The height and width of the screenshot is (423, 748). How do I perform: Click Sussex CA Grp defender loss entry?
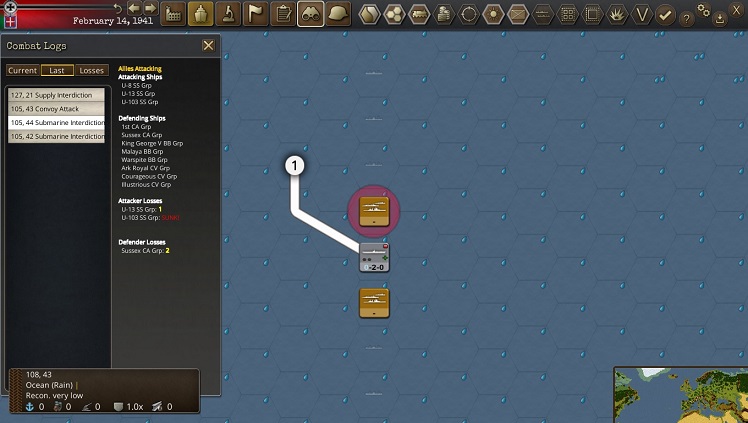(145, 250)
